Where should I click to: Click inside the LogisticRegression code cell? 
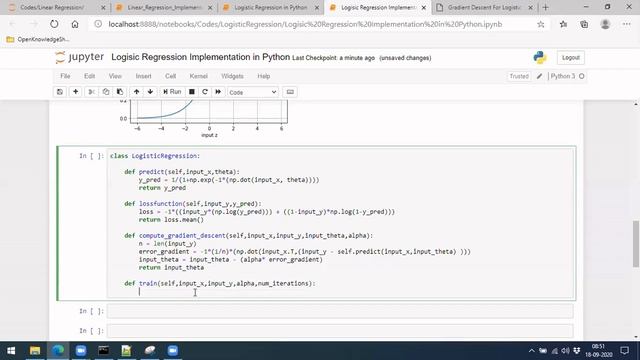pos(340,223)
